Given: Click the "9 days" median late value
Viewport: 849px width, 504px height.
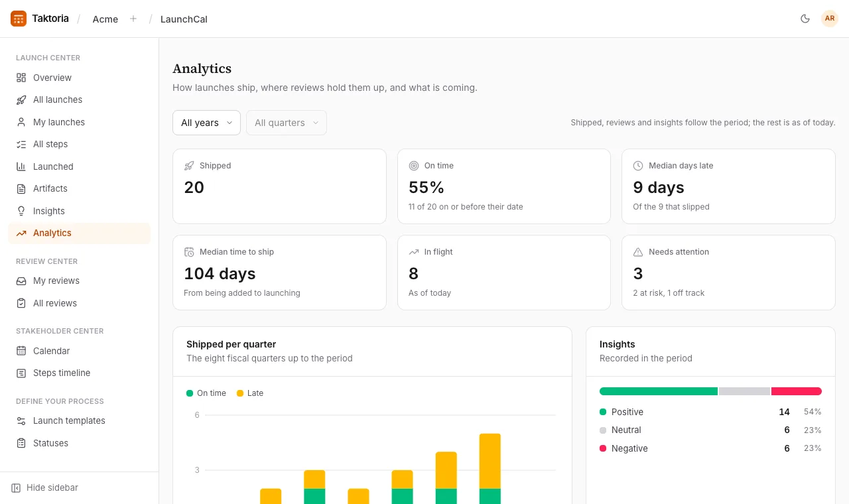Looking at the screenshot, I should click(x=659, y=187).
